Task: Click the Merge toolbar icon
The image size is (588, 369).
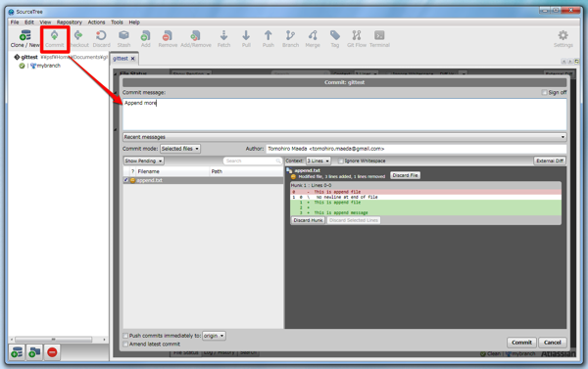Action: [313, 38]
